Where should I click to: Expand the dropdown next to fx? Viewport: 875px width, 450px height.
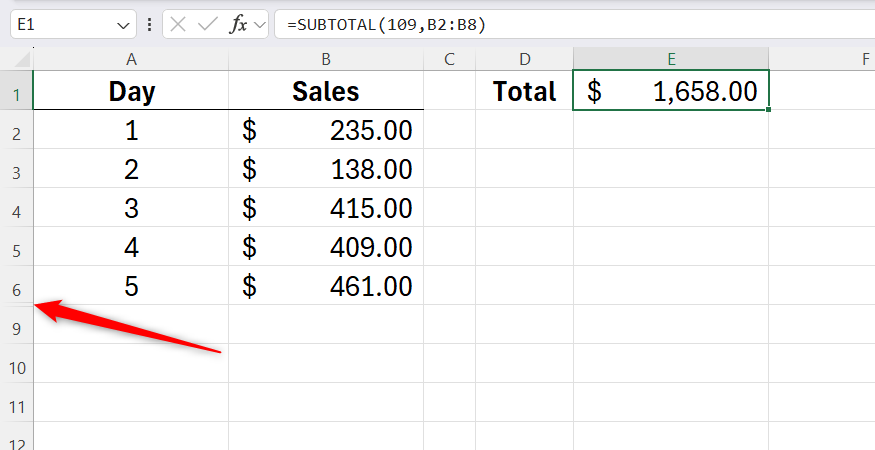[x=259, y=25]
